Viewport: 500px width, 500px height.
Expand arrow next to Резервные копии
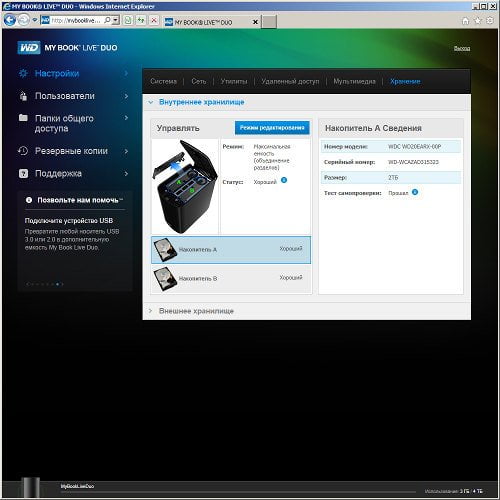[x=126, y=151]
